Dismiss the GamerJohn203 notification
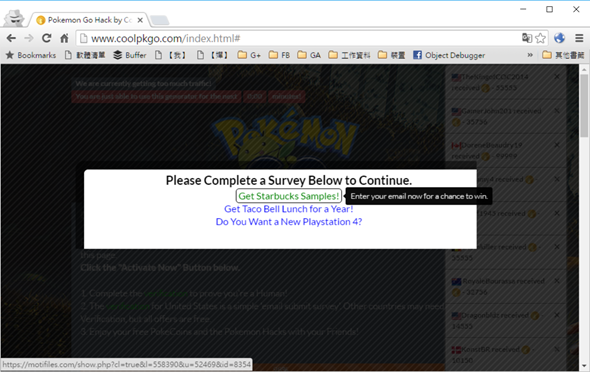The image size is (590, 372). pos(557,111)
